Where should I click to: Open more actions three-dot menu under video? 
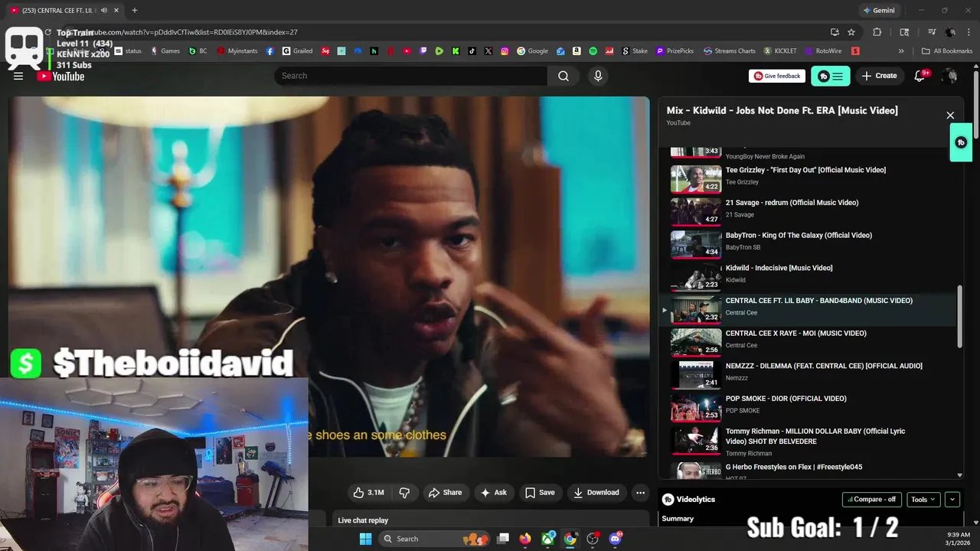coord(640,493)
